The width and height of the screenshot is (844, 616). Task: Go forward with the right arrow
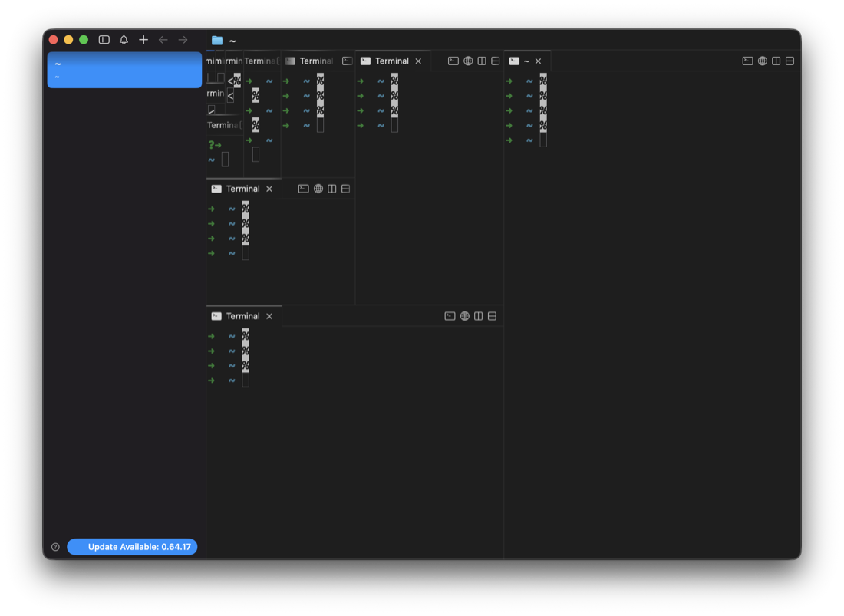pyautogui.click(x=183, y=40)
